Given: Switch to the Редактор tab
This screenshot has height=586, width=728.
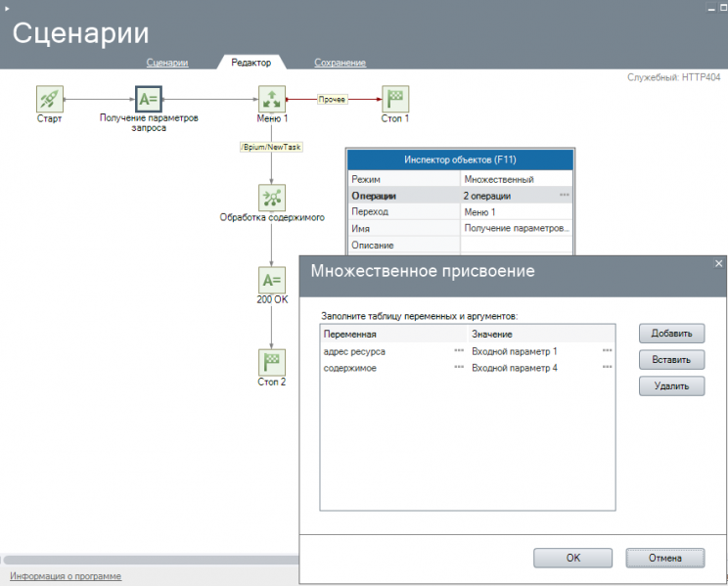Looking at the screenshot, I should coord(251,63).
